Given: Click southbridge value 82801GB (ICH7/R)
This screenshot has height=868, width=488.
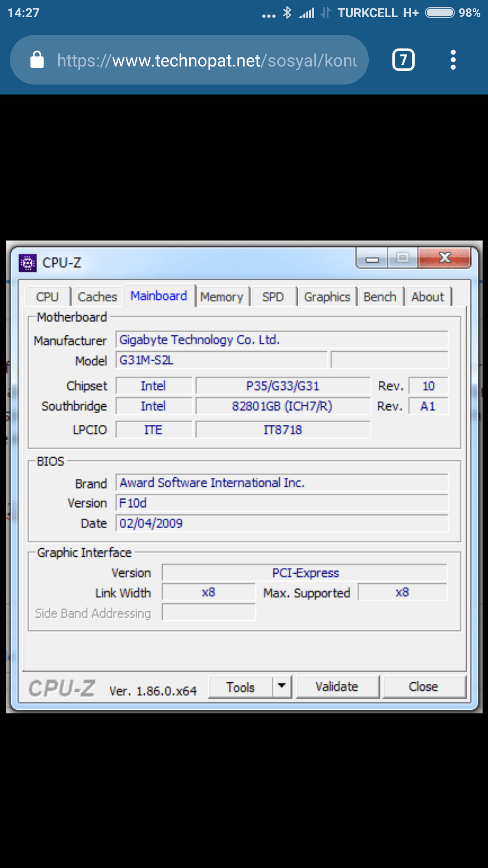Looking at the screenshot, I should click(283, 406).
